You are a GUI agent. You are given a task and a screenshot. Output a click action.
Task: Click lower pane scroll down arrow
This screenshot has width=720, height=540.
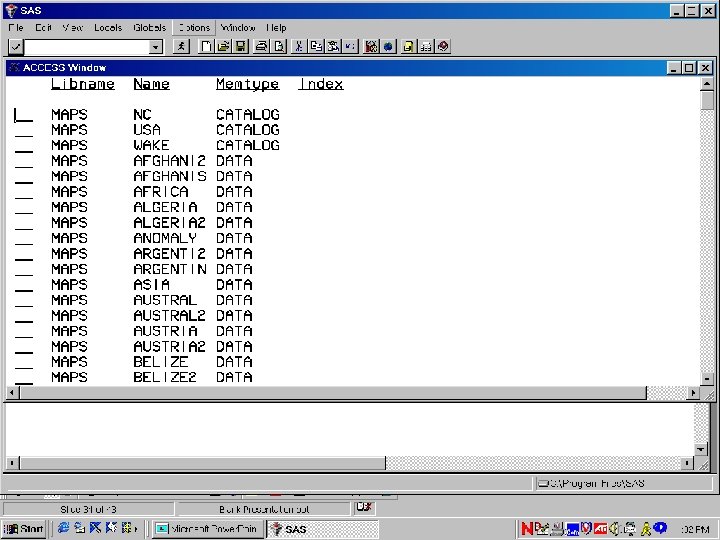click(701, 450)
